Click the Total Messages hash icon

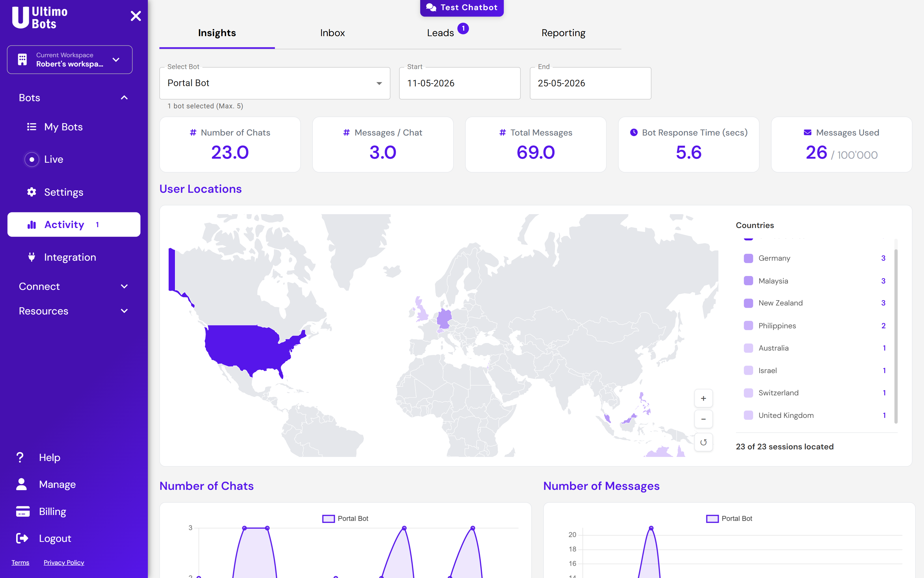tap(502, 132)
